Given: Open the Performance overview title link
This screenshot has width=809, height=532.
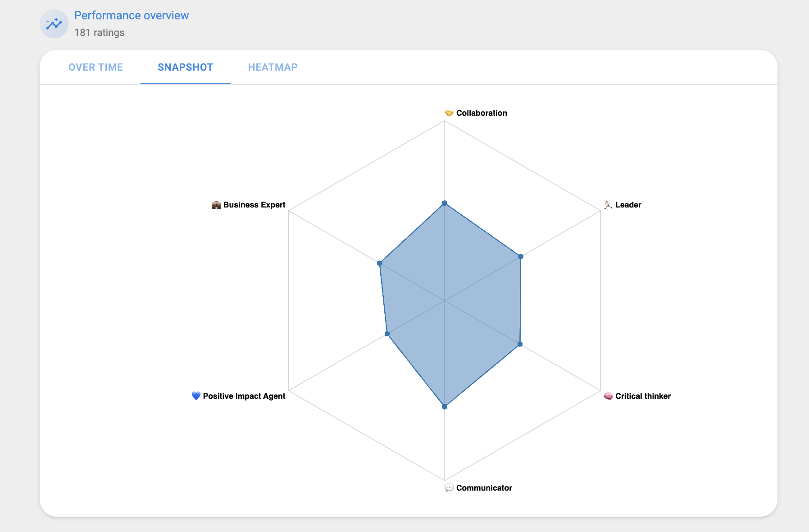Looking at the screenshot, I should point(131,15).
